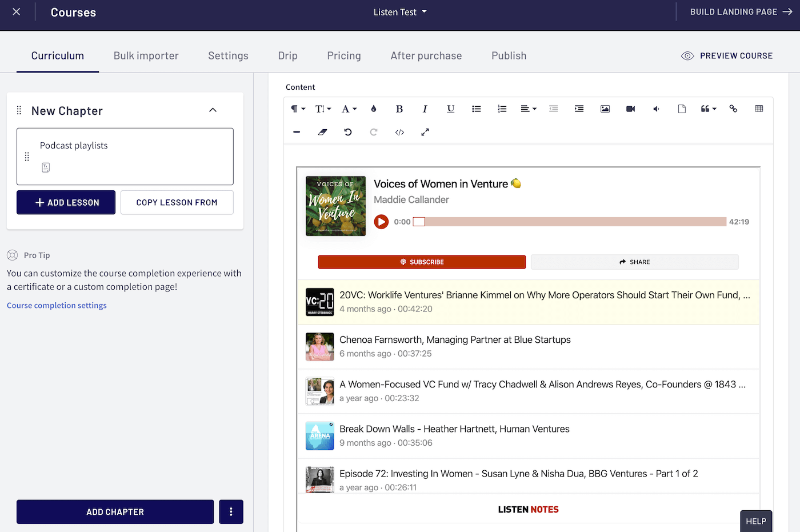Click the Add Chapter button

[x=115, y=512]
